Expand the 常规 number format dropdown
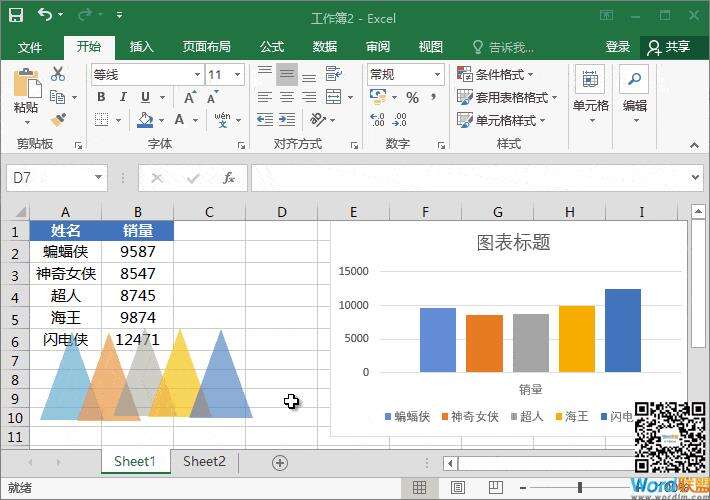This screenshot has height=500, width=710. pyautogui.click(x=438, y=75)
